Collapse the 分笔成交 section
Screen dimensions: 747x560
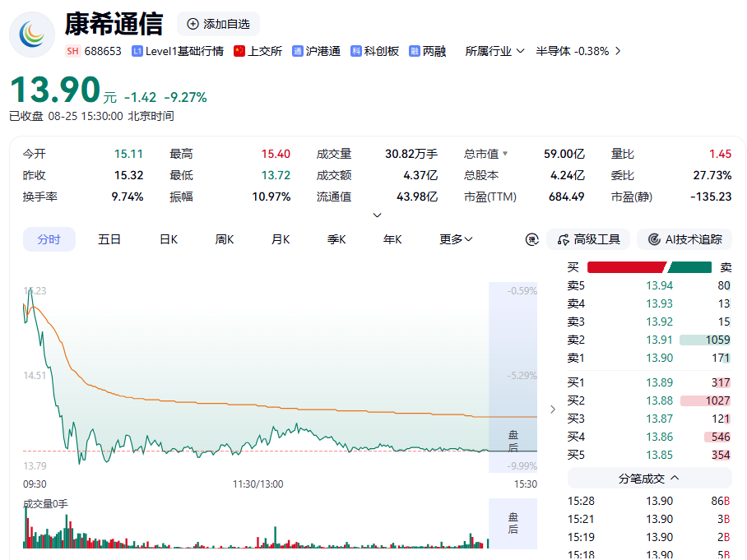coord(649,478)
